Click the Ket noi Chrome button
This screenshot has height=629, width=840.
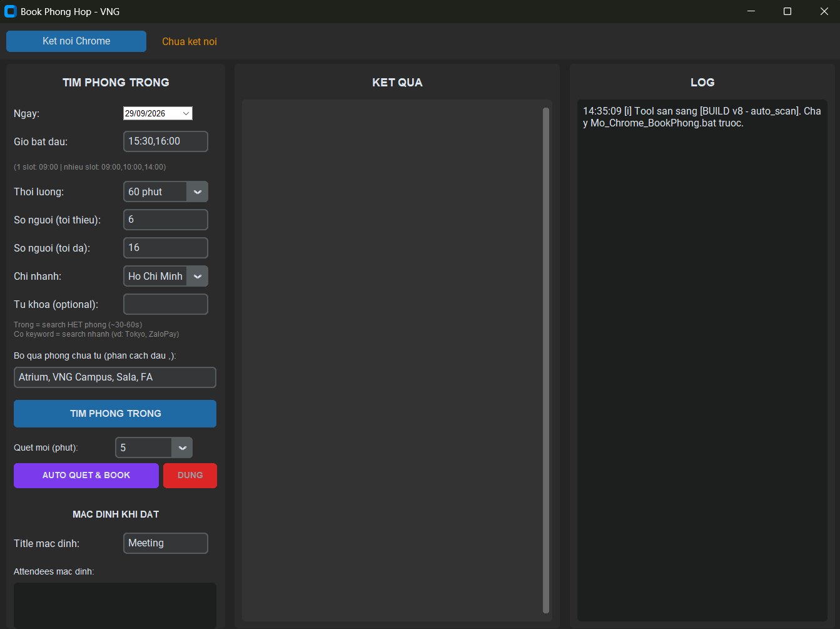tap(76, 41)
